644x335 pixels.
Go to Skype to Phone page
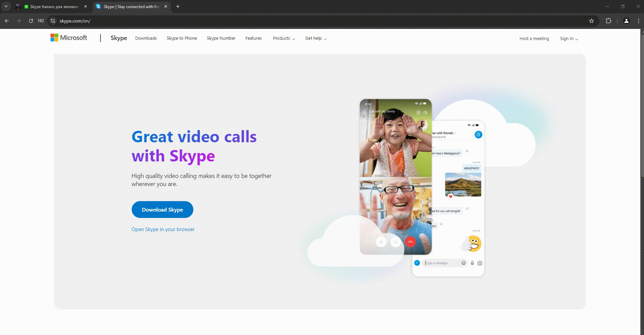[182, 38]
